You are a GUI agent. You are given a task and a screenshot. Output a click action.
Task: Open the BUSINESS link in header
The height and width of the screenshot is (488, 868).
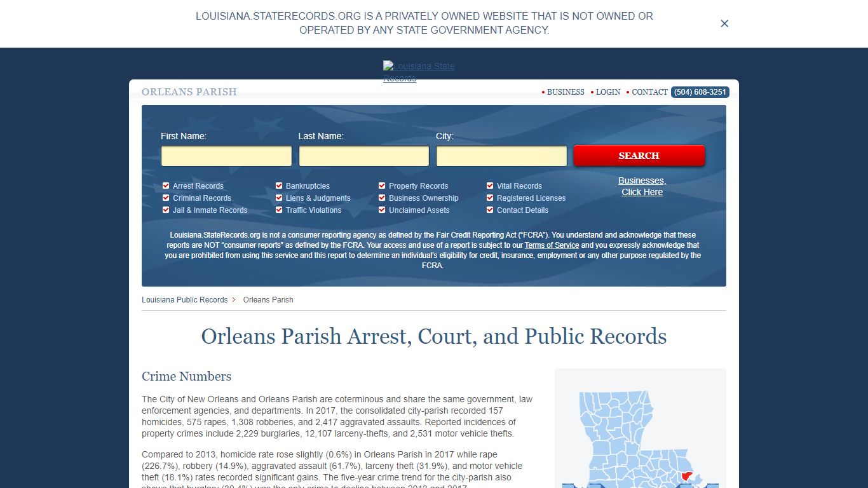(x=566, y=92)
